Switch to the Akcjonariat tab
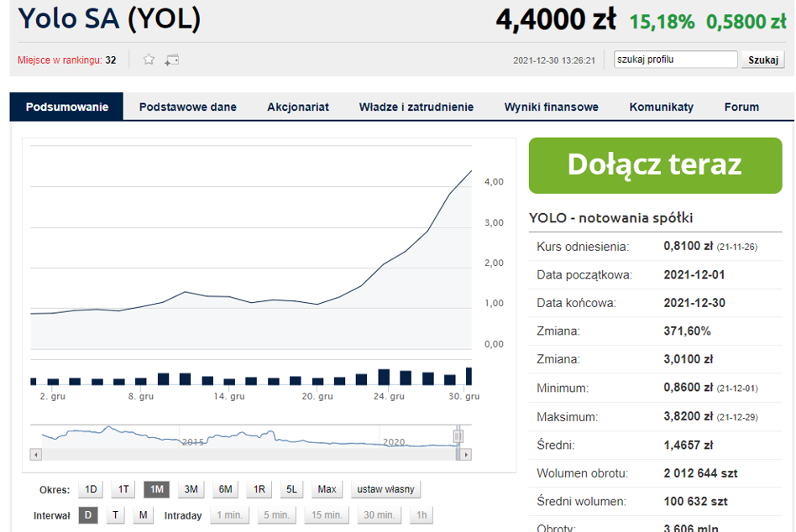 (298, 107)
